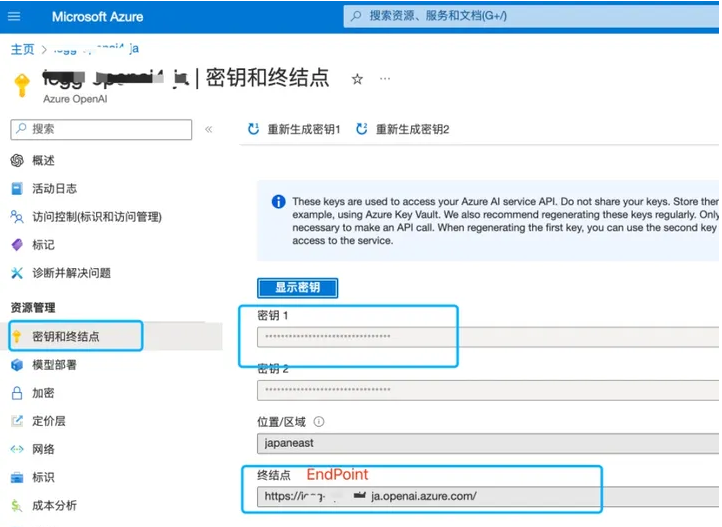
Task: Click the Azure OpenAI subtitle text
Action: 75,99
